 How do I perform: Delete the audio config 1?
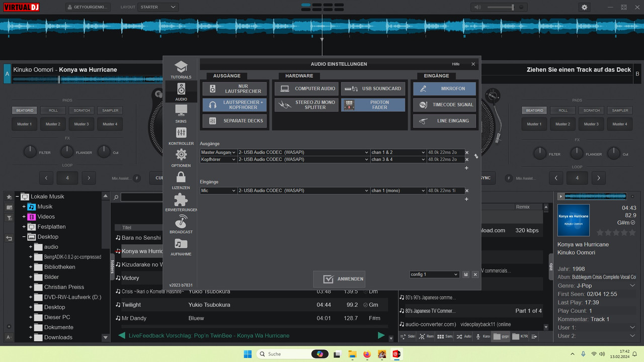tap(475, 275)
